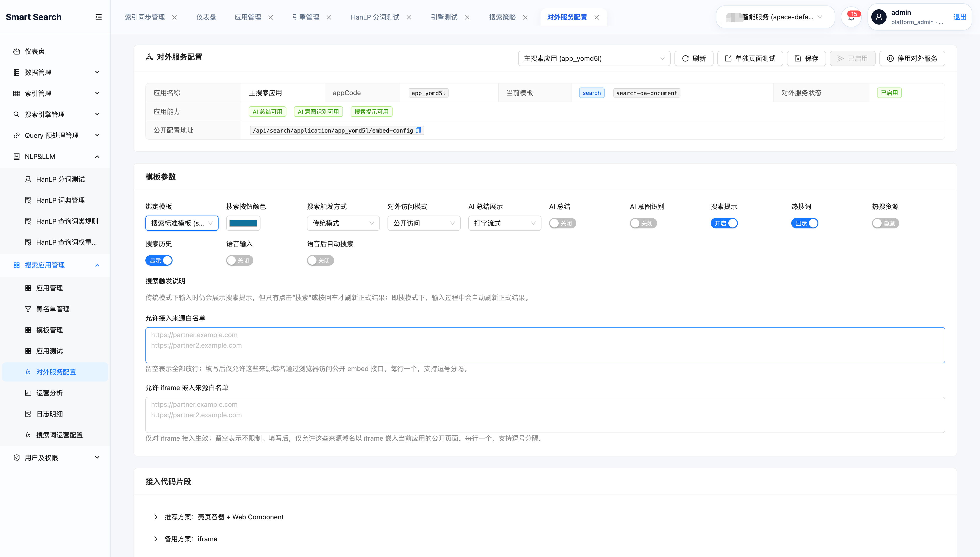Open the 搜索触发方式 传统模式 dropdown
The width and height of the screenshot is (980, 557).
343,223
